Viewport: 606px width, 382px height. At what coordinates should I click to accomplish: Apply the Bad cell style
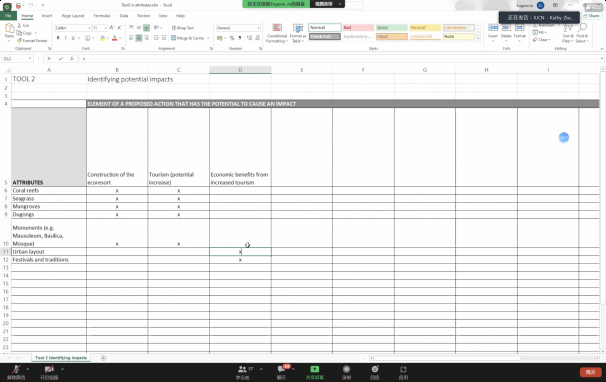tap(358, 27)
